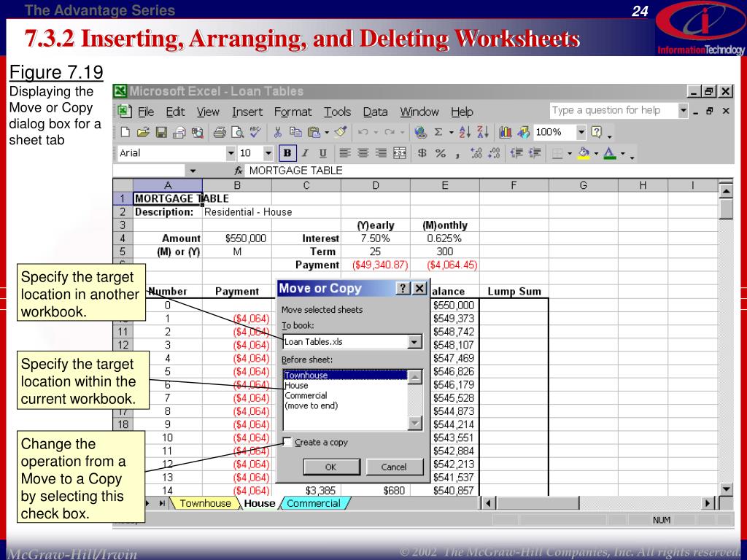The height and width of the screenshot is (560, 747).
Task: Run the ABC spelling check
Action: point(255,133)
